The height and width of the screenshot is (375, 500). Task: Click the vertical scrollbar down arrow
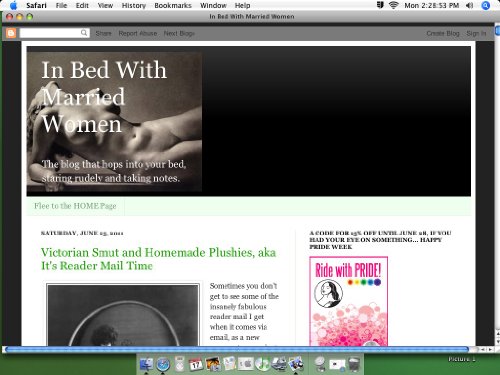click(498, 342)
